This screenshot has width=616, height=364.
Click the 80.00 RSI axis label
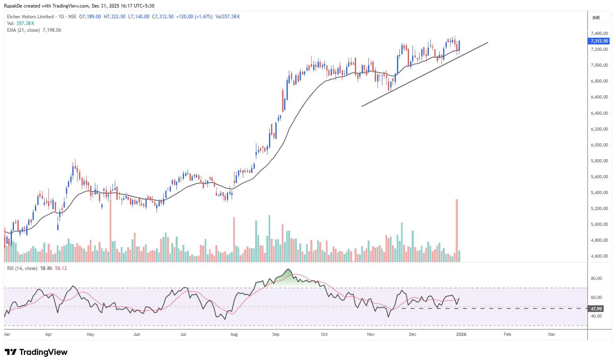click(596, 278)
